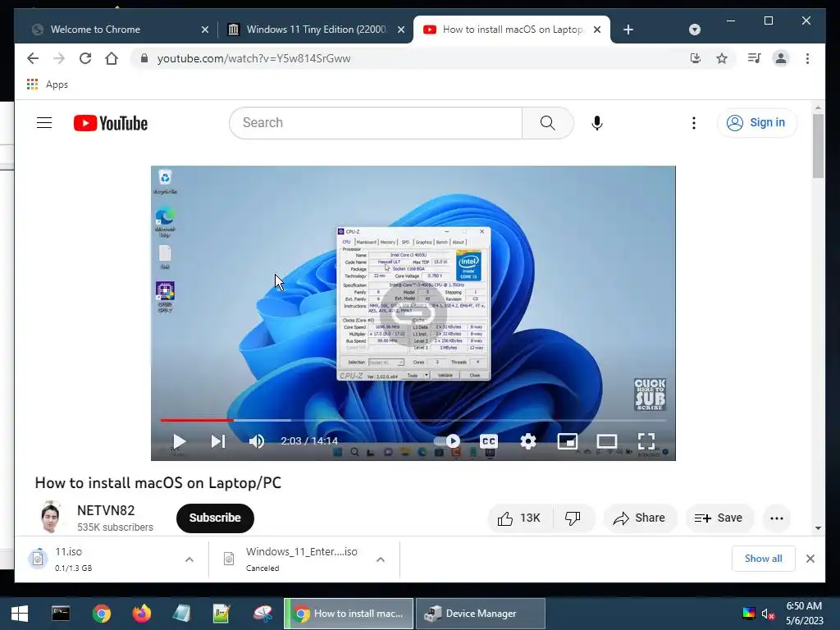Toggle the autoplay switch
Viewport: 840px width, 630px height.
point(447,441)
